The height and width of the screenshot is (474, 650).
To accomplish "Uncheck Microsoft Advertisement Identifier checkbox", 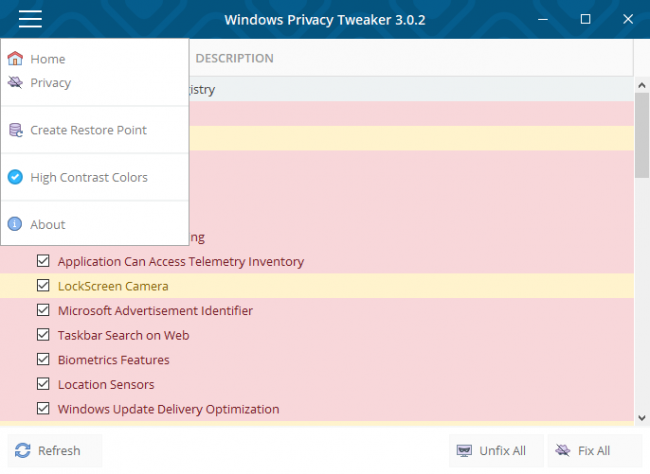I will (43, 310).
